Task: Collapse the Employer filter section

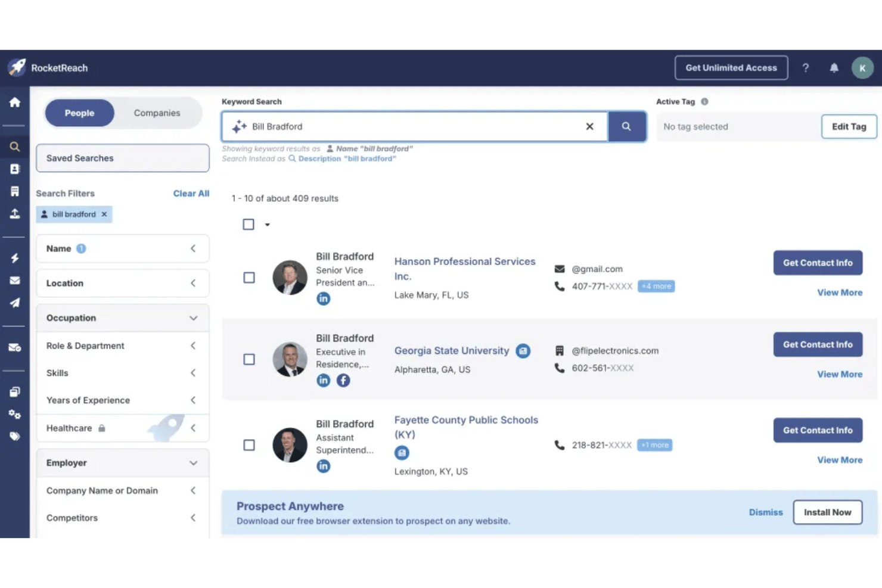Action: [123, 463]
